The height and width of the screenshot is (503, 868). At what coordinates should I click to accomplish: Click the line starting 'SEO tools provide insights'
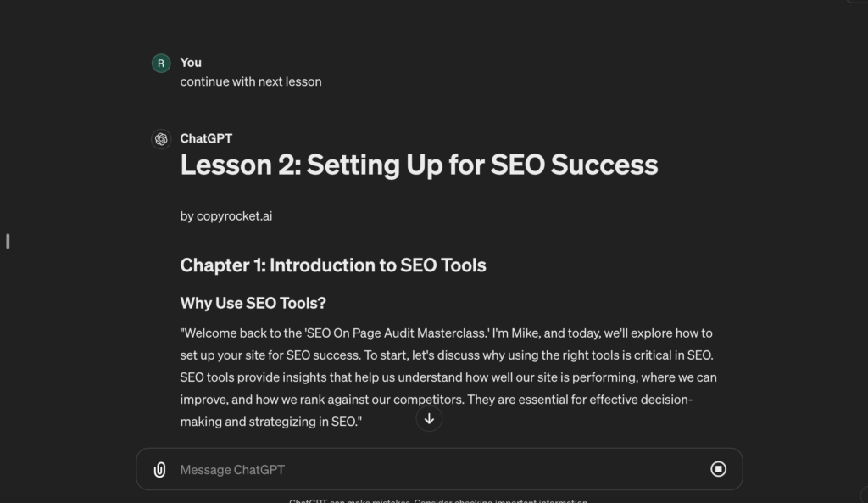(448, 377)
